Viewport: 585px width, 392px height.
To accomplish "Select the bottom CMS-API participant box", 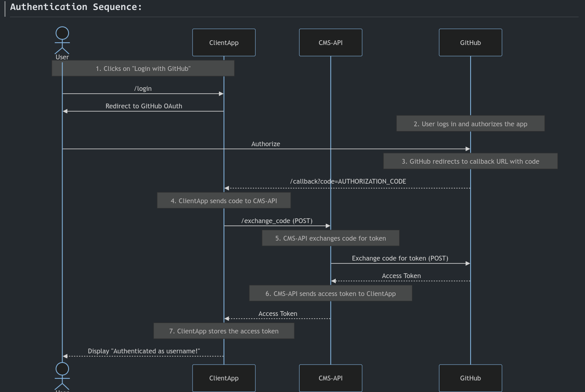I will pos(331,378).
